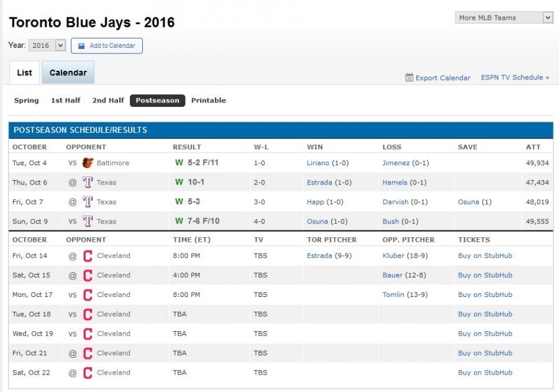Click Texas Rangers logo in Thu, Oct 6 row
This screenshot has width=559, height=392.
pyautogui.click(x=88, y=182)
